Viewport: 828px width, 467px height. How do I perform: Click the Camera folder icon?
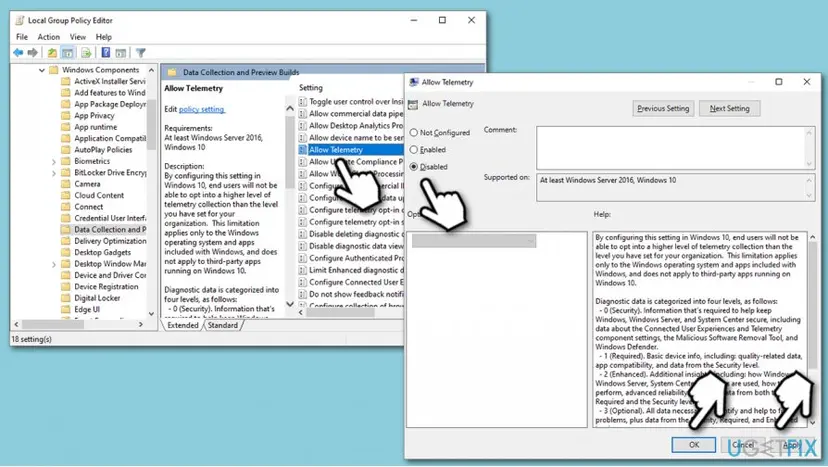tap(65, 184)
